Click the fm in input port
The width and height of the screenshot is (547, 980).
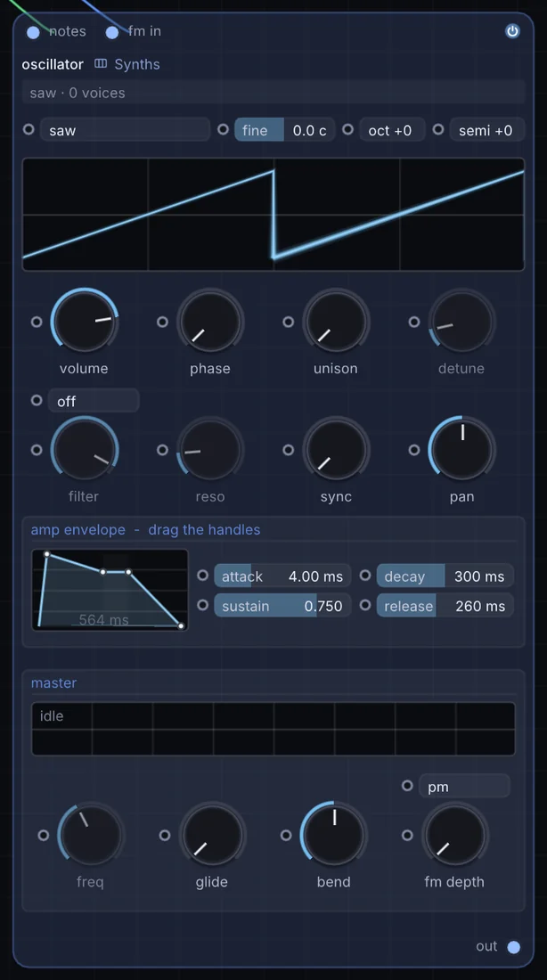(112, 32)
